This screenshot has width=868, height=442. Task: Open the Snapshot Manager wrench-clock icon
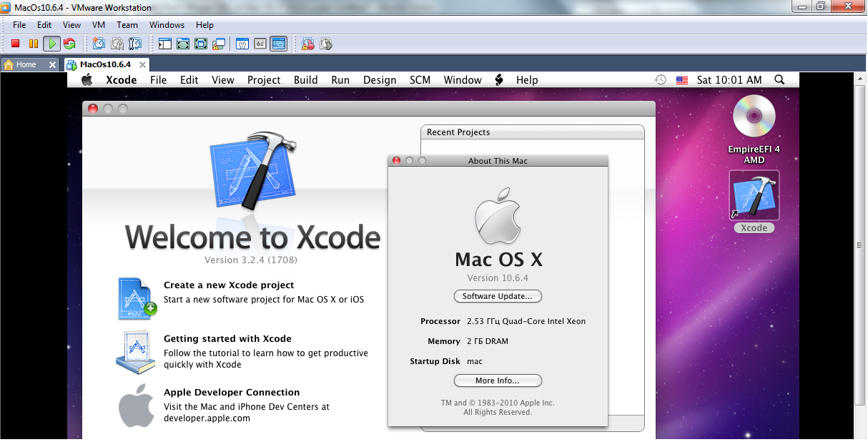[135, 44]
